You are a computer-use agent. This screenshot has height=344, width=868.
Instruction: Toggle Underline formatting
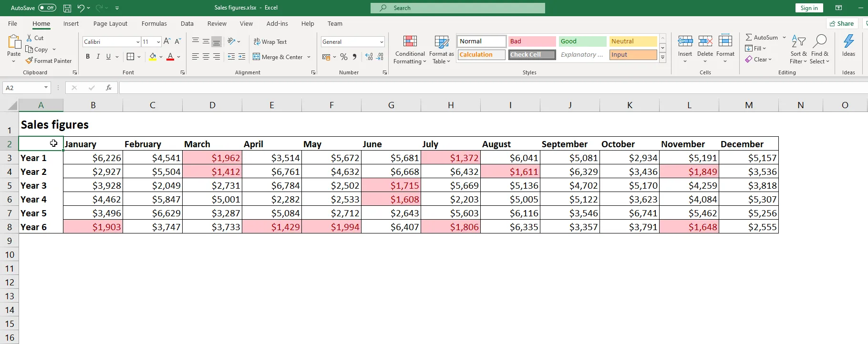point(109,57)
